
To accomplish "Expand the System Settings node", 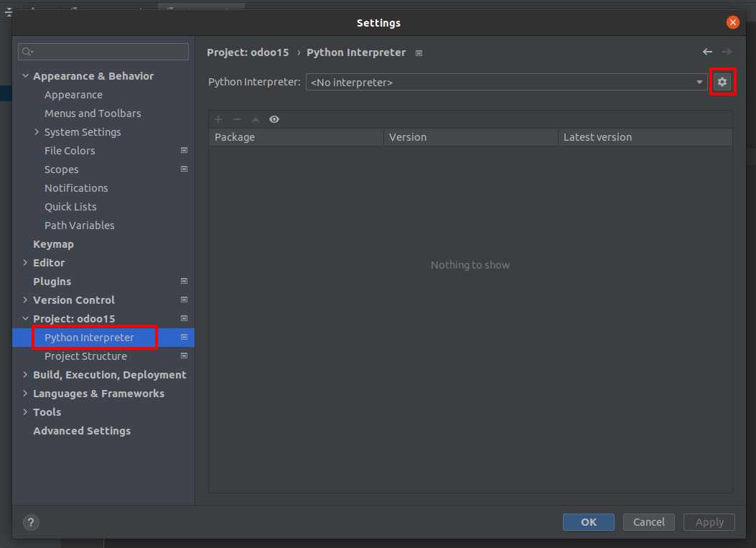I will pos(37,132).
